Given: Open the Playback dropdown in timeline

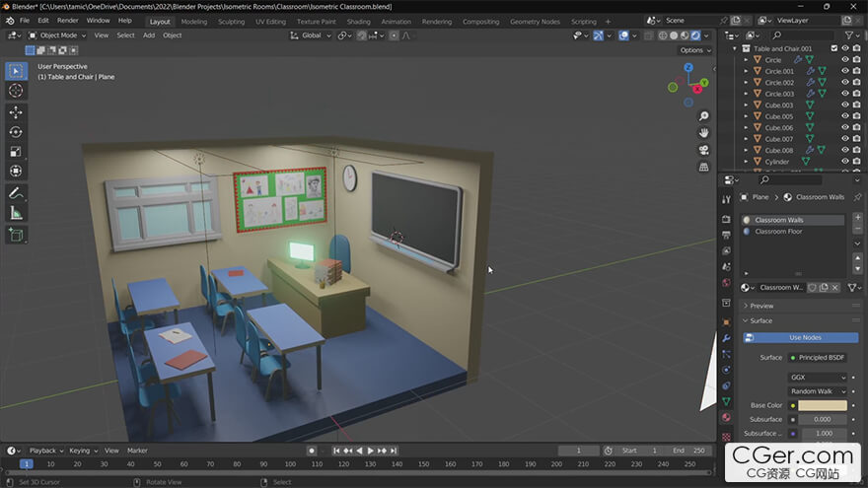Looking at the screenshot, I should coord(46,451).
